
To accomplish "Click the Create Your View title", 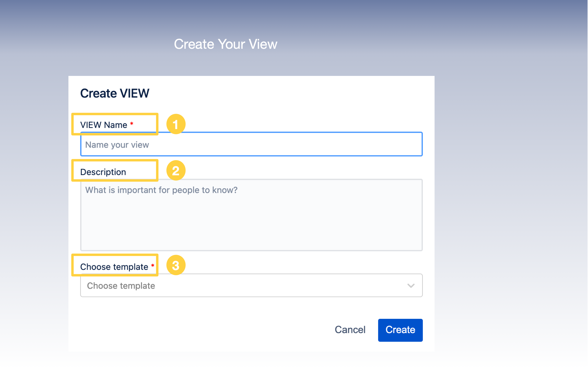I will [x=225, y=44].
